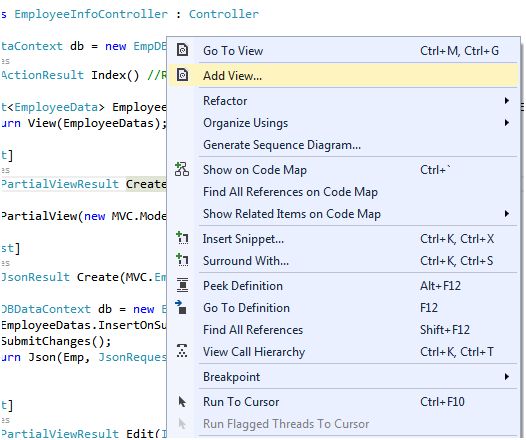The width and height of the screenshot is (526, 440).
Task: Click JsonResult return type in code
Action: point(35,277)
